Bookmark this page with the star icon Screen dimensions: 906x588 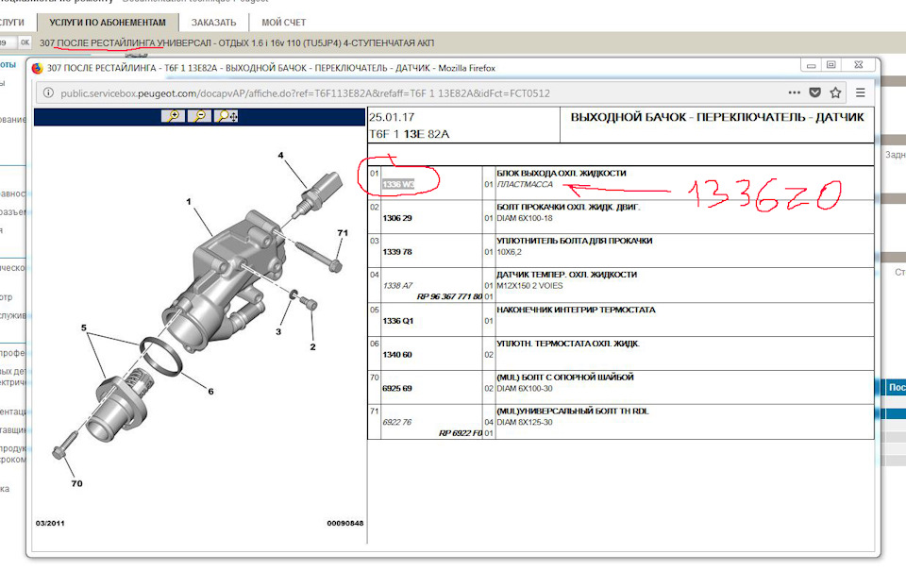tap(835, 92)
